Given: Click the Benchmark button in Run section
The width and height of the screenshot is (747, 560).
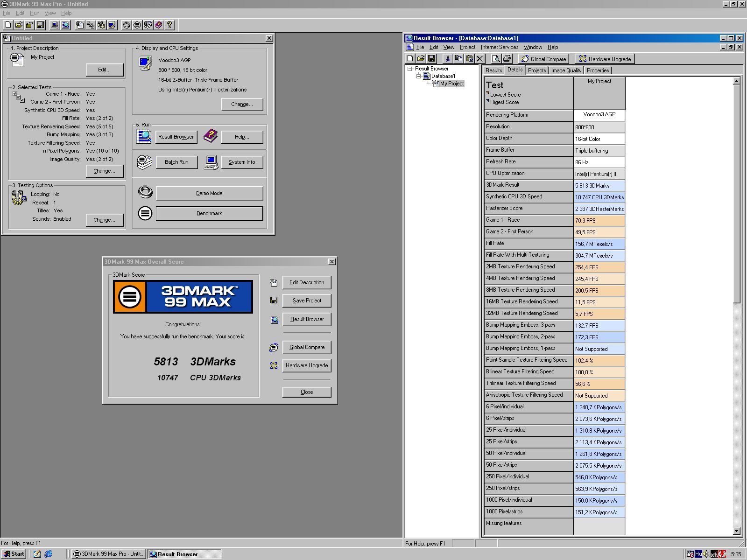Looking at the screenshot, I should point(209,213).
